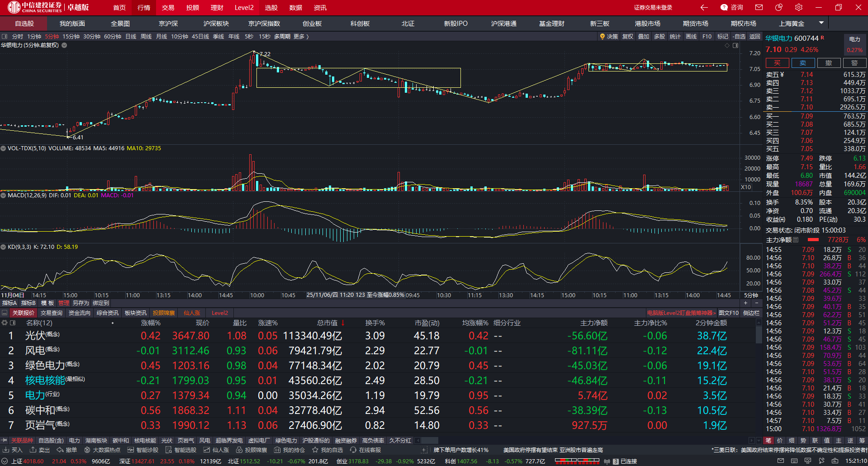This screenshot has width=868, height=466.
Task: Expand the status bar index circle chevron
Action: tap(5, 461)
